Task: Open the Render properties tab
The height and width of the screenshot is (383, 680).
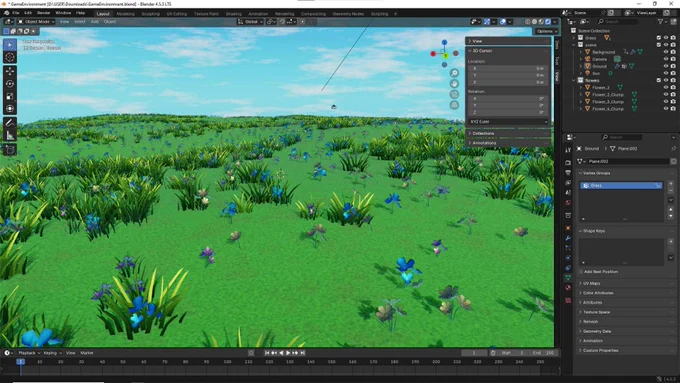Action: [568, 163]
